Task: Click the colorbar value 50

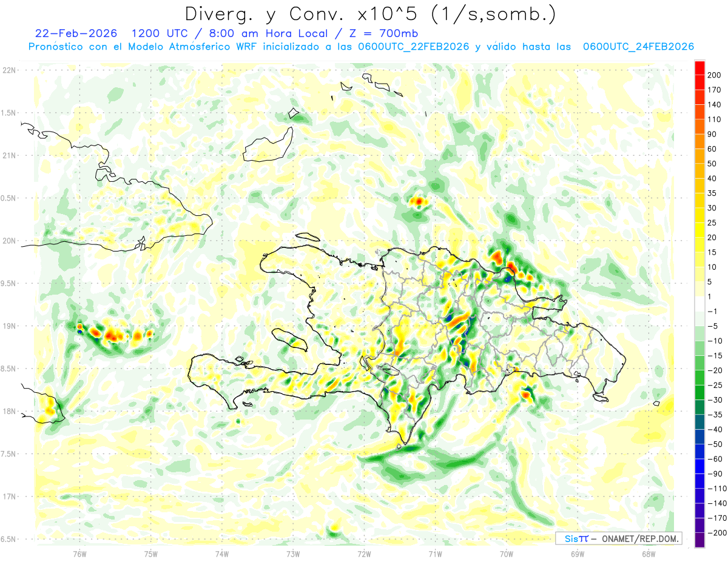Action: (712, 164)
